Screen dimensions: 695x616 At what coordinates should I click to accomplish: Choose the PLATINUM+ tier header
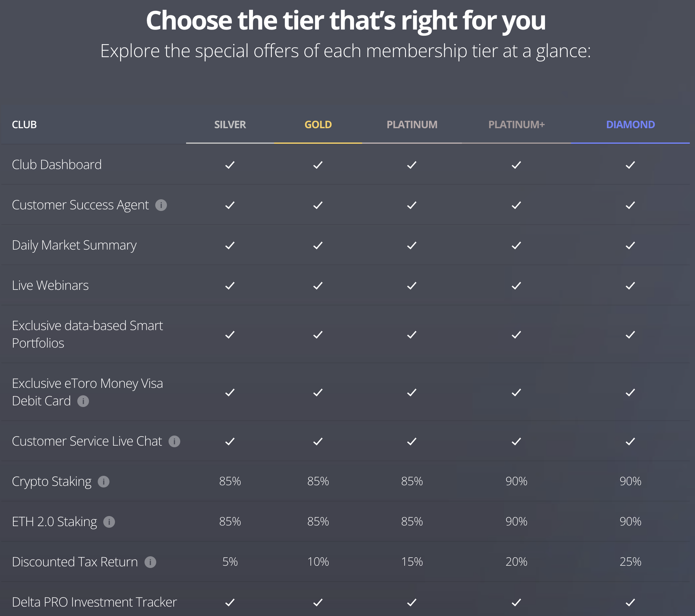(516, 125)
